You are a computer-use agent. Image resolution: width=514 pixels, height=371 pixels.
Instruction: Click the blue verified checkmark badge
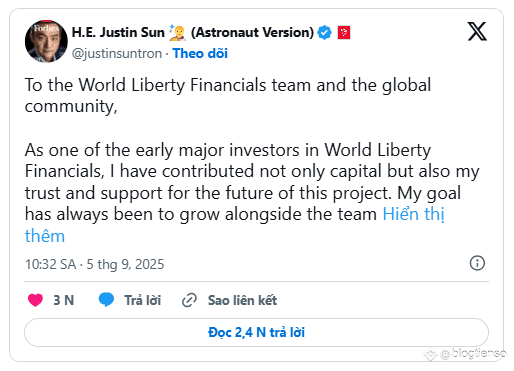point(324,33)
